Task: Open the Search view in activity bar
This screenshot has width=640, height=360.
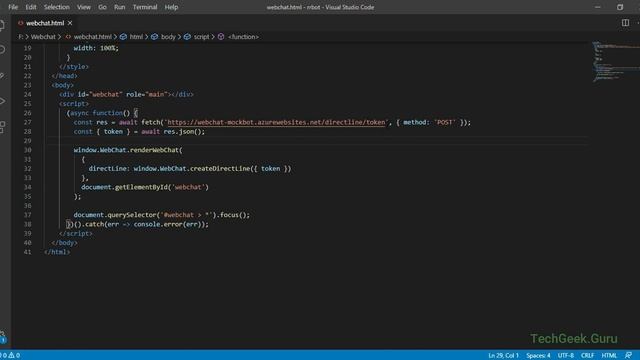Action: pyautogui.click(x=2, y=50)
